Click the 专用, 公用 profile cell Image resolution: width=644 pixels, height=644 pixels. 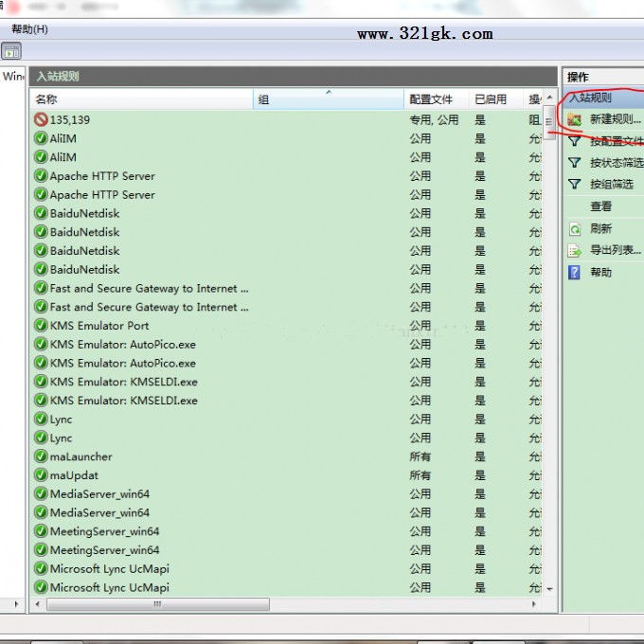(434, 119)
